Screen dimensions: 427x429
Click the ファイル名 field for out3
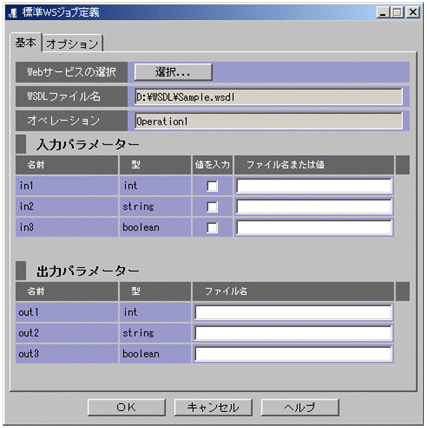pyautogui.click(x=293, y=354)
